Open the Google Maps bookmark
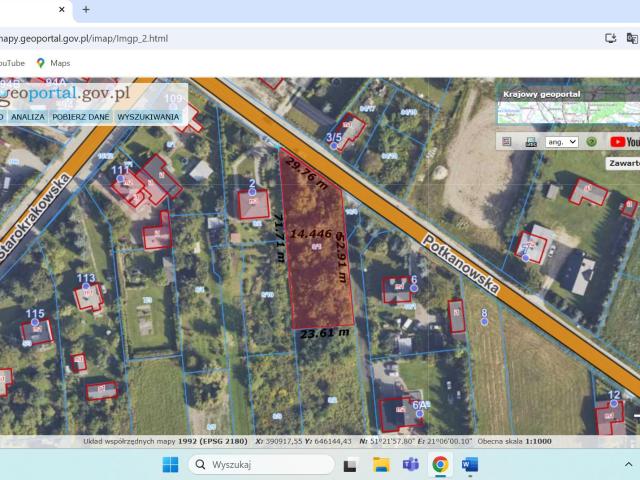This screenshot has width=640, height=480. pyautogui.click(x=53, y=63)
